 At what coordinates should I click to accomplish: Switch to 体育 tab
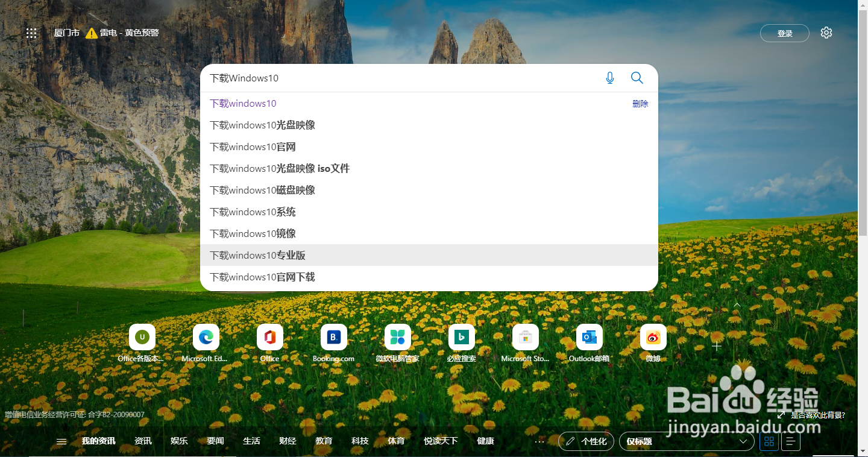click(x=396, y=441)
